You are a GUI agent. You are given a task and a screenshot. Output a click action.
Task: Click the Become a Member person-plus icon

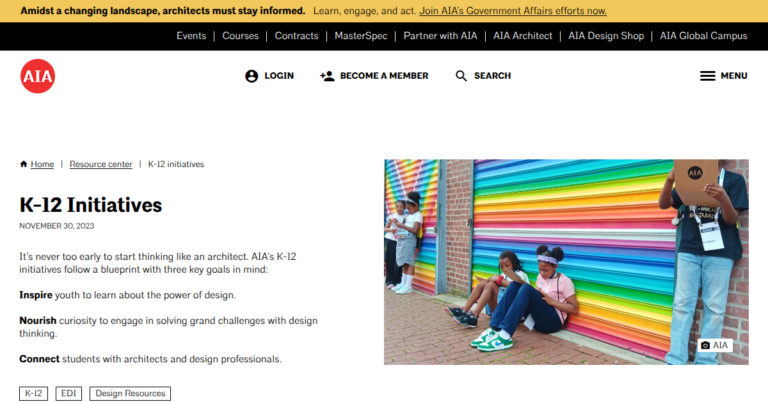[x=327, y=76]
